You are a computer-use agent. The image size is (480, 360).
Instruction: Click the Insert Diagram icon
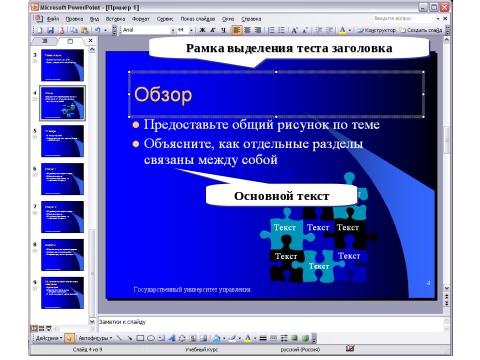coord(182,338)
